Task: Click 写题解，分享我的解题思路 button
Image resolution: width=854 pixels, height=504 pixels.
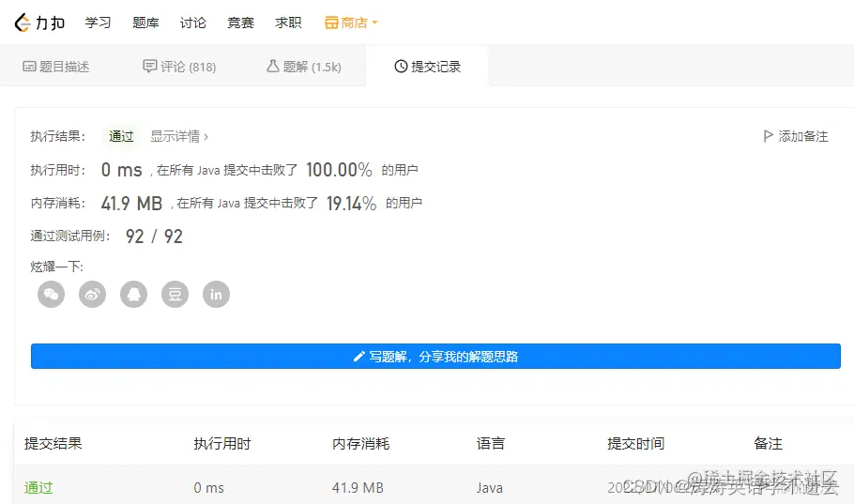Action: tap(435, 357)
